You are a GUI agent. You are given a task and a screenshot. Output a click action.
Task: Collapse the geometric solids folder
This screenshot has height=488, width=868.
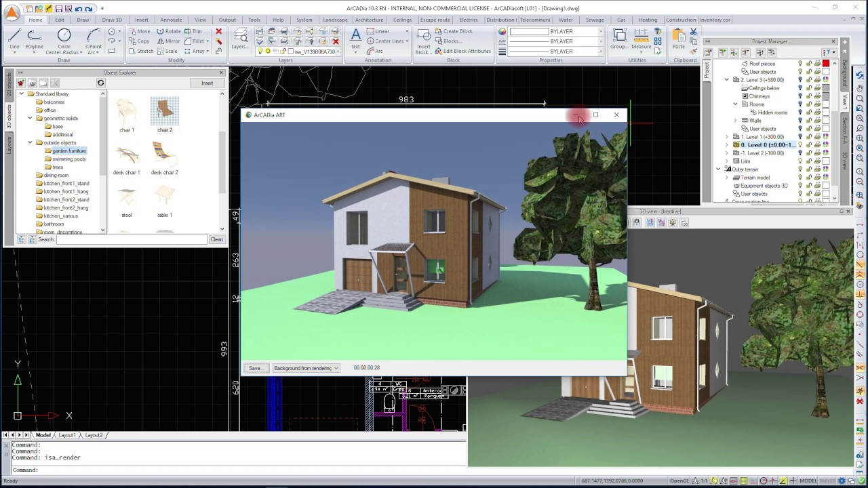pos(30,118)
